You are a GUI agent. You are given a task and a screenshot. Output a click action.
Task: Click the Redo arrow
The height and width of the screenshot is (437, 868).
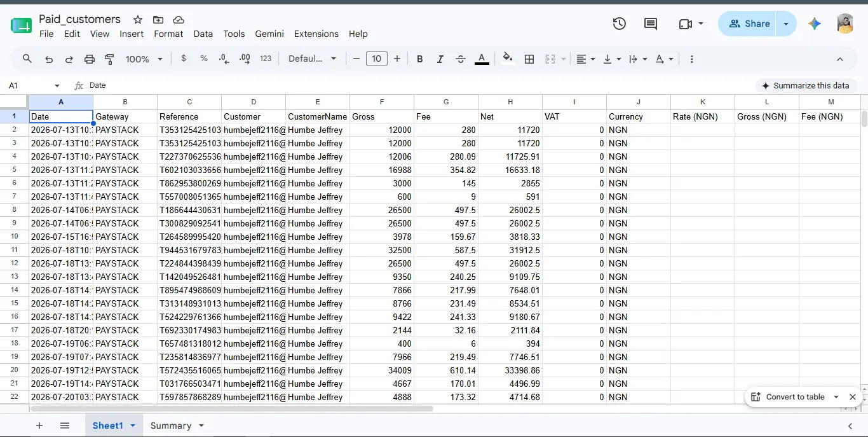69,59
